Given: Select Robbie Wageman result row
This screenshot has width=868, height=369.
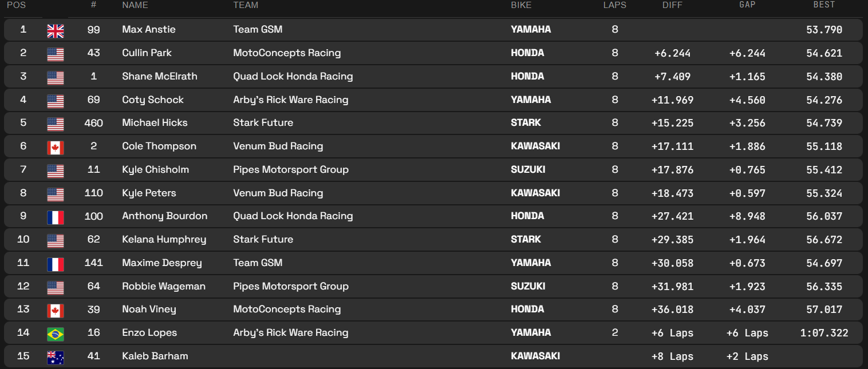Looking at the screenshot, I should (x=433, y=287).
